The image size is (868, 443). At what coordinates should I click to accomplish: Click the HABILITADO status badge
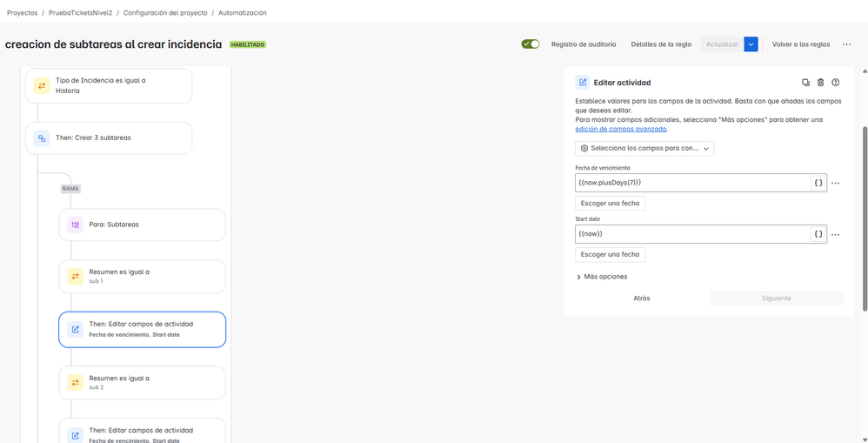pos(248,44)
